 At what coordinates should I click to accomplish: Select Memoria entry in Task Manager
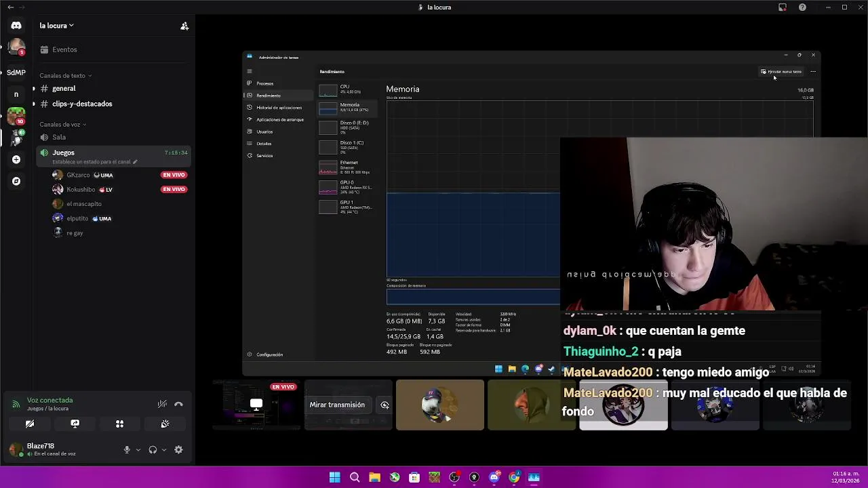349,108
